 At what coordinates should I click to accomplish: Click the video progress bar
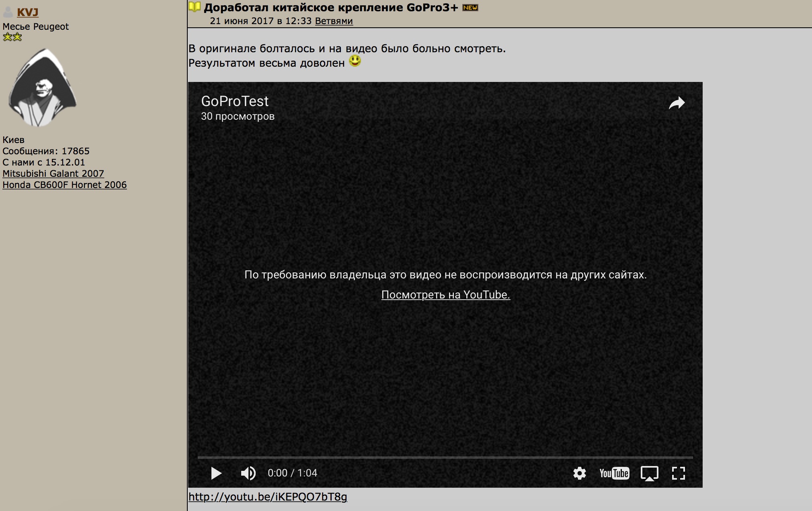coord(445,458)
